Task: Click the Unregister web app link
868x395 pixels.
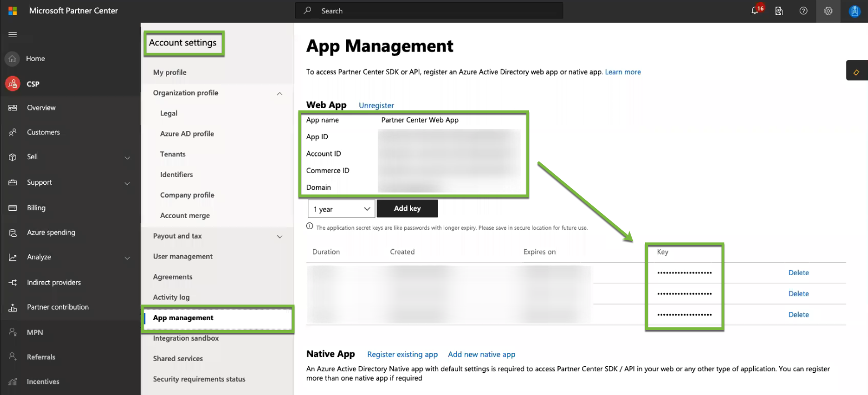Action: (x=377, y=105)
